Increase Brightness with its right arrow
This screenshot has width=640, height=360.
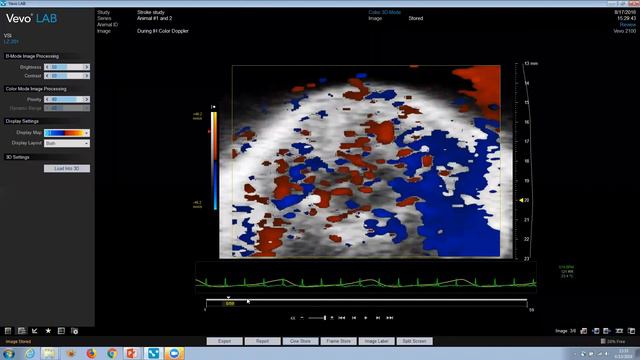pos(87,67)
